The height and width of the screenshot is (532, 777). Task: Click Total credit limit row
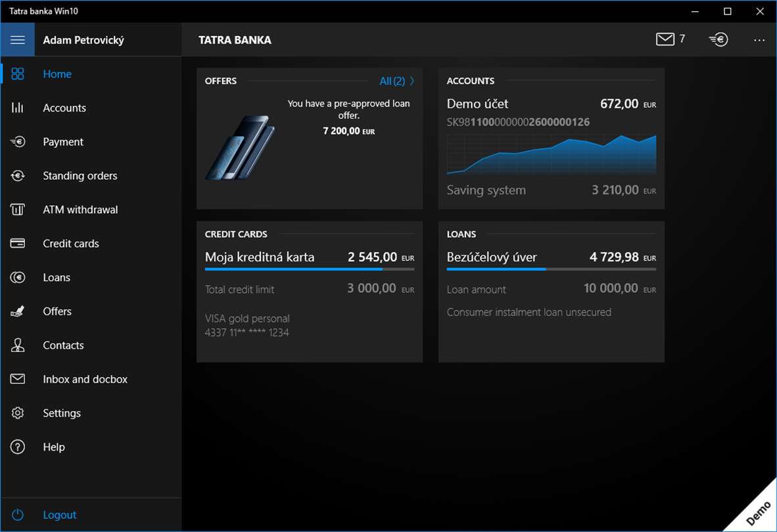pos(310,289)
